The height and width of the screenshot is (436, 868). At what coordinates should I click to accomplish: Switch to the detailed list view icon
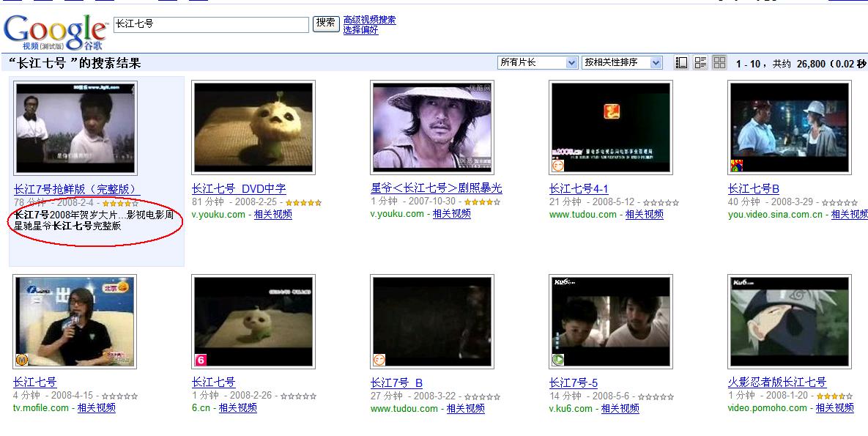click(x=700, y=62)
